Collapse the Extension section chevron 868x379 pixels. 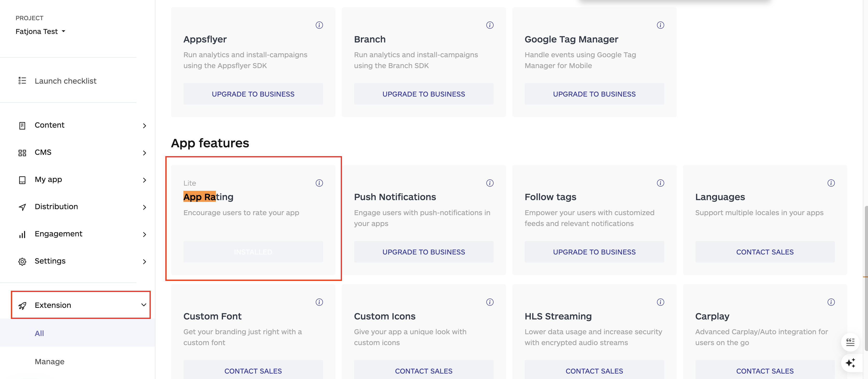point(143,305)
